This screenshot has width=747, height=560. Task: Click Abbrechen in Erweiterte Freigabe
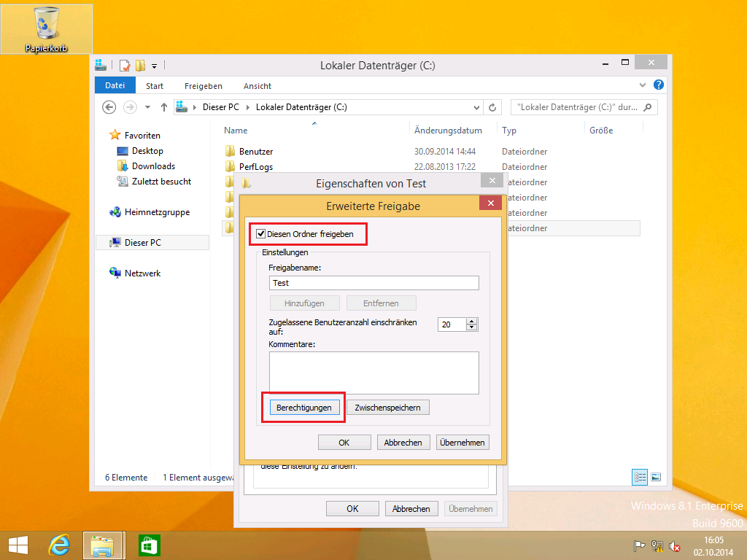(x=403, y=443)
